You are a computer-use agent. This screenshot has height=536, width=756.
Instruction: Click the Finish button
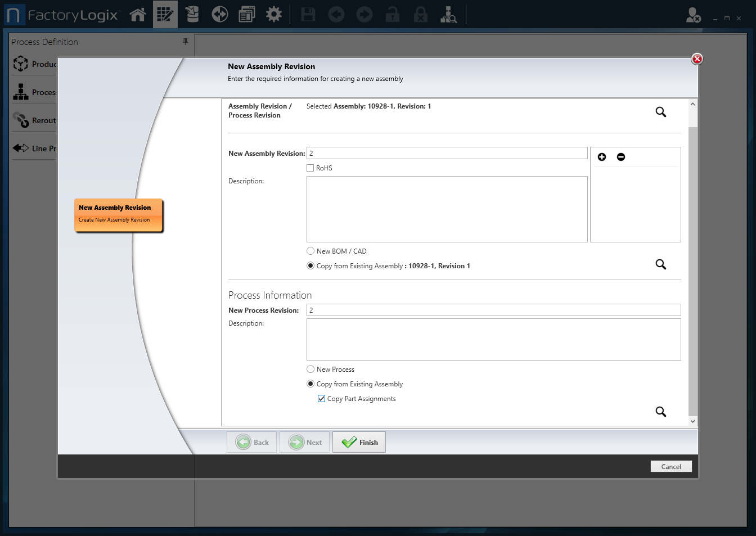click(x=359, y=442)
